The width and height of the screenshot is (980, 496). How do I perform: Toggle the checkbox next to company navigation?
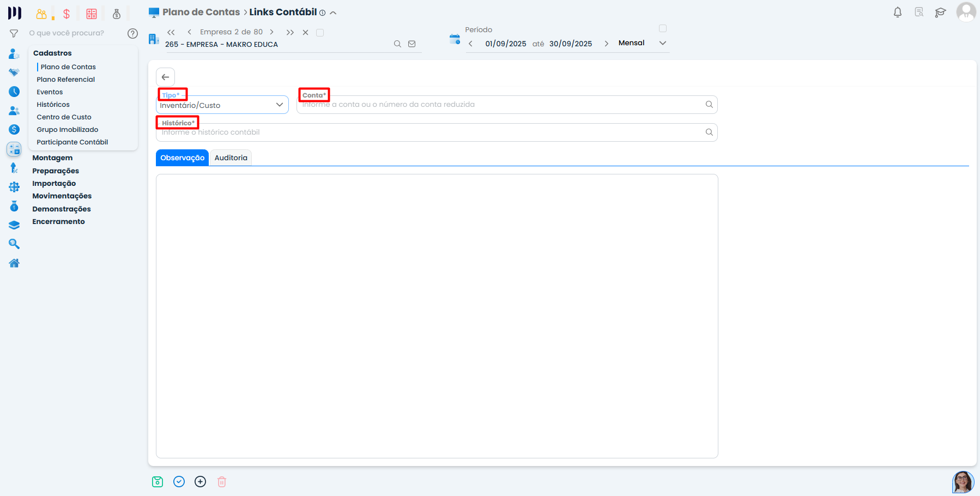[320, 33]
